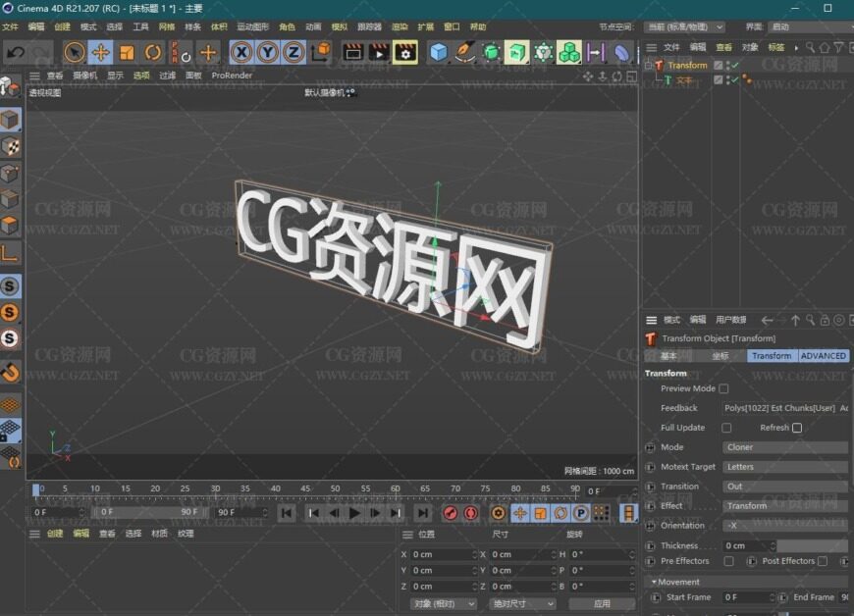Open the 运动图形 menu in menu bar
The height and width of the screenshot is (616, 854).
click(x=252, y=27)
